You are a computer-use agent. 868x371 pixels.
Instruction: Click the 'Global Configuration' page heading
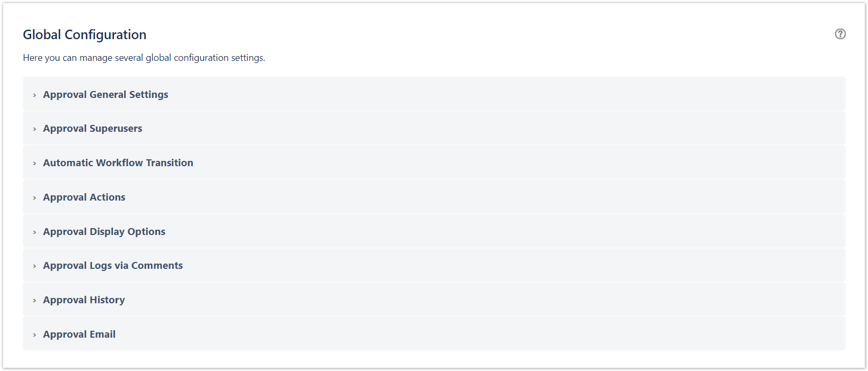point(85,35)
